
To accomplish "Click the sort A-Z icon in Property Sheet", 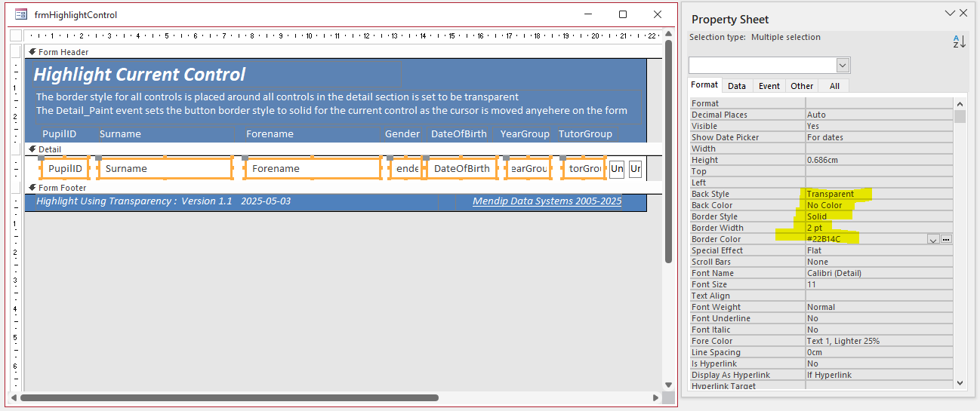I will point(959,42).
